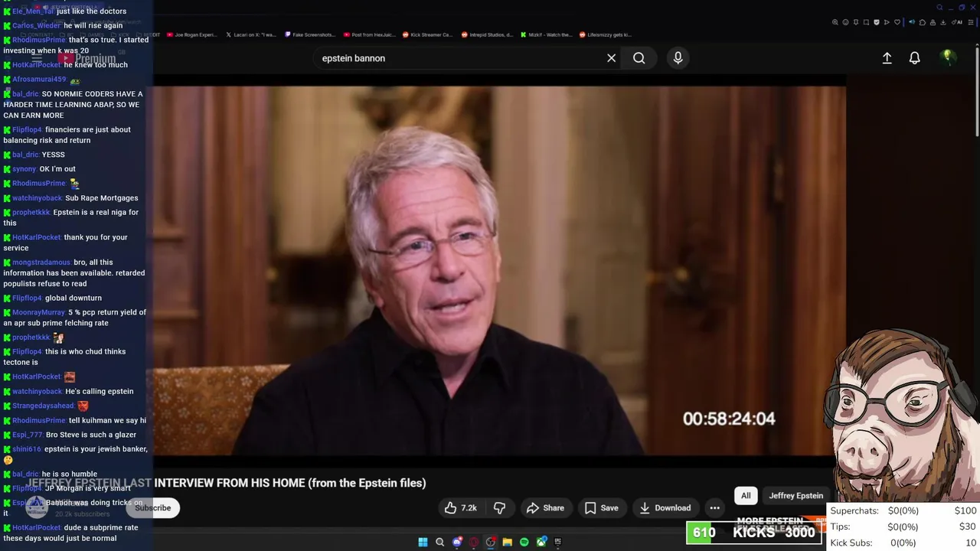Save the video to a playlist
Screen dimensions: 980x551
click(602, 507)
